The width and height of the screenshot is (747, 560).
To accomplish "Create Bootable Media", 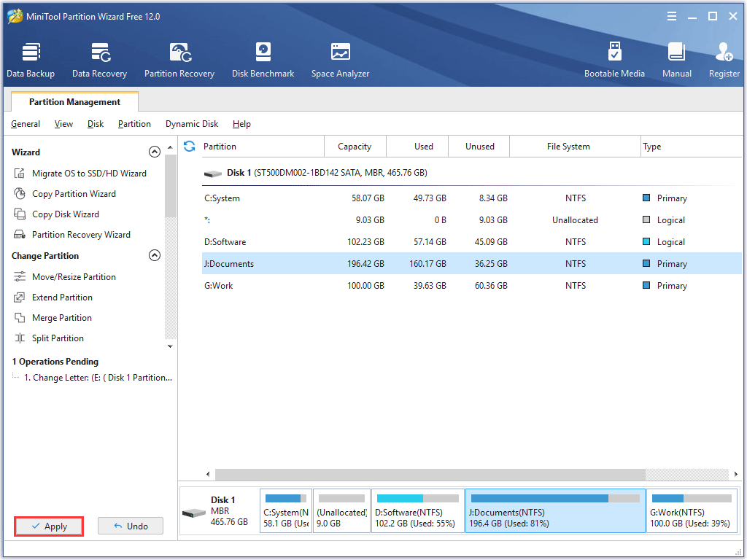I will (x=614, y=60).
